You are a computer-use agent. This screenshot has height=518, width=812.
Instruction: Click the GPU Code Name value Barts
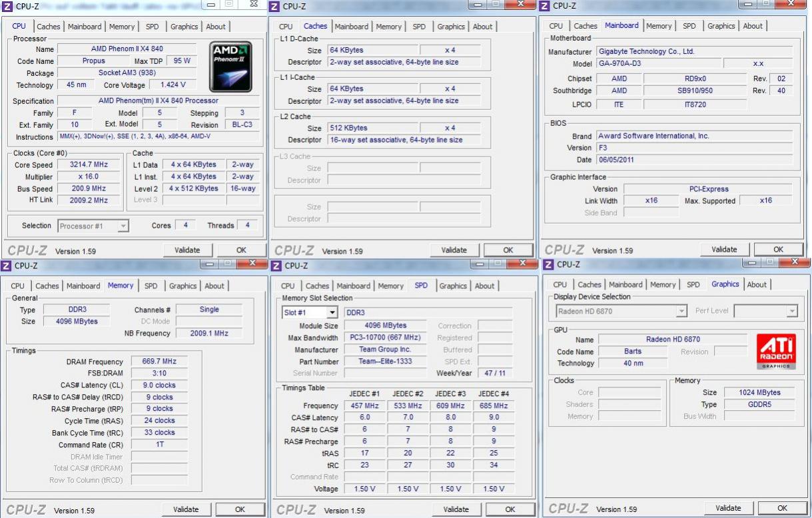(x=633, y=352)
